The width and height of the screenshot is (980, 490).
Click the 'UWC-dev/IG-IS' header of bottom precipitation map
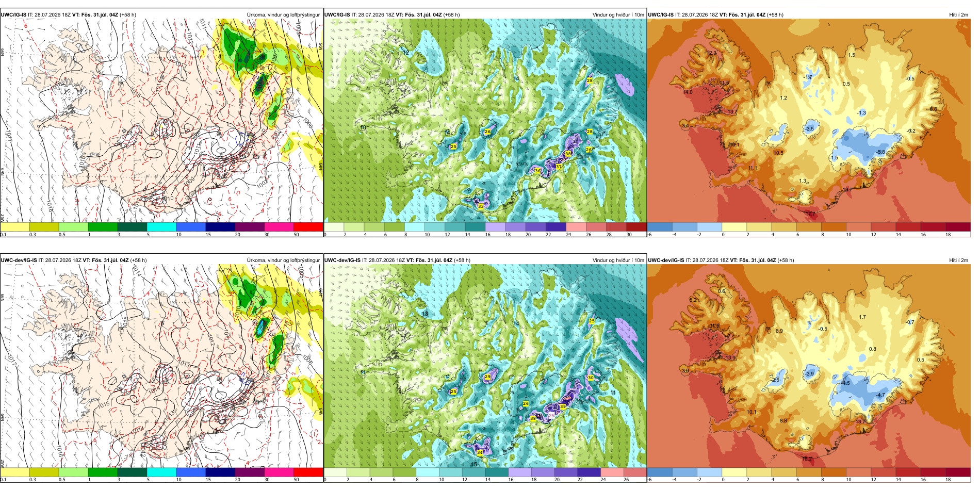point(19,260)
